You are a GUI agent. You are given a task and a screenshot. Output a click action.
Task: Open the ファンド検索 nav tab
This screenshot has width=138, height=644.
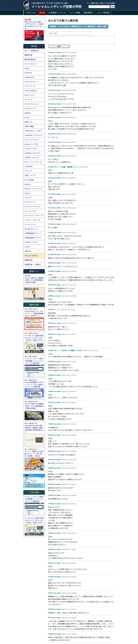(75, 13)
